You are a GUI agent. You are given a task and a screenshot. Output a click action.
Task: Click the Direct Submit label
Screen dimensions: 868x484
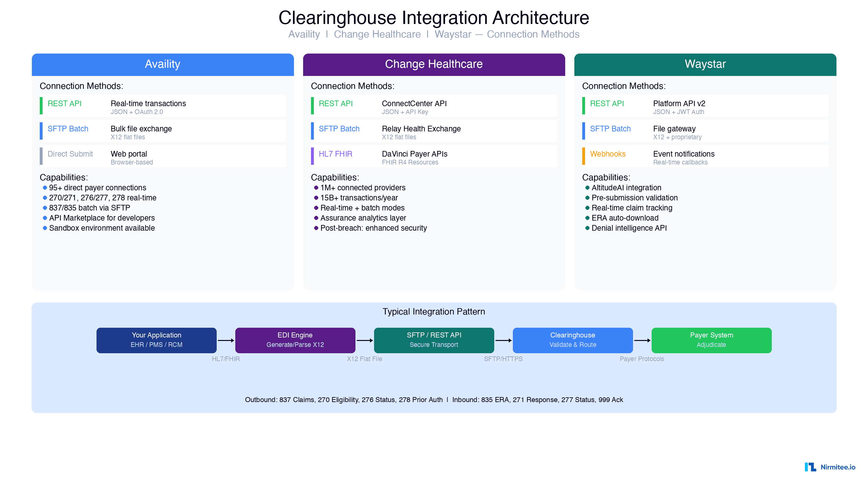[70, 154]
